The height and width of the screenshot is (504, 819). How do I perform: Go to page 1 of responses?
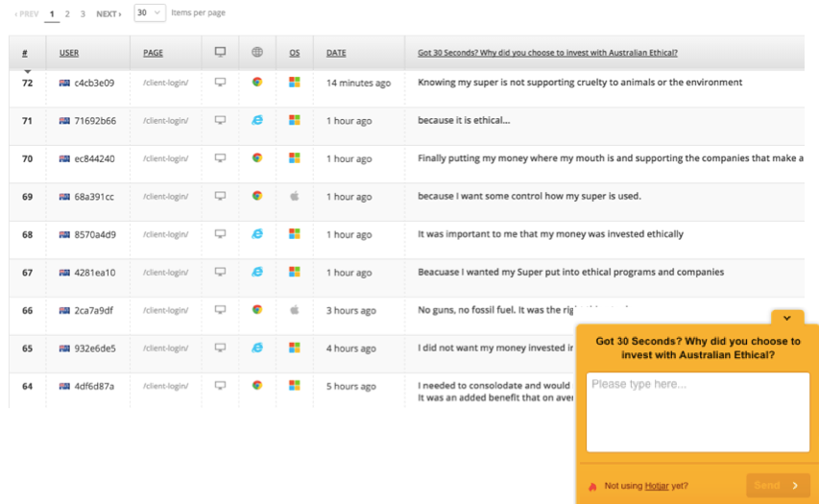tap(52, 14)
